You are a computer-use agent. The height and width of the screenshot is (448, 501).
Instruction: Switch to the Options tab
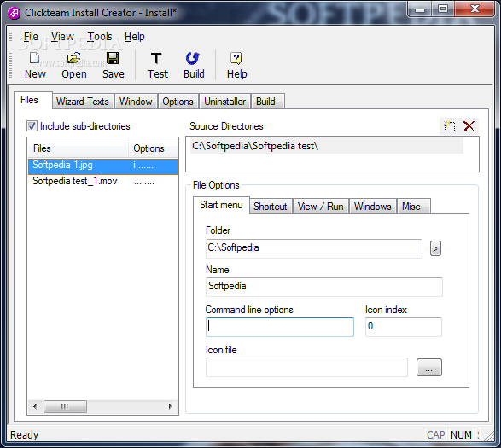[x=178, y=102]
